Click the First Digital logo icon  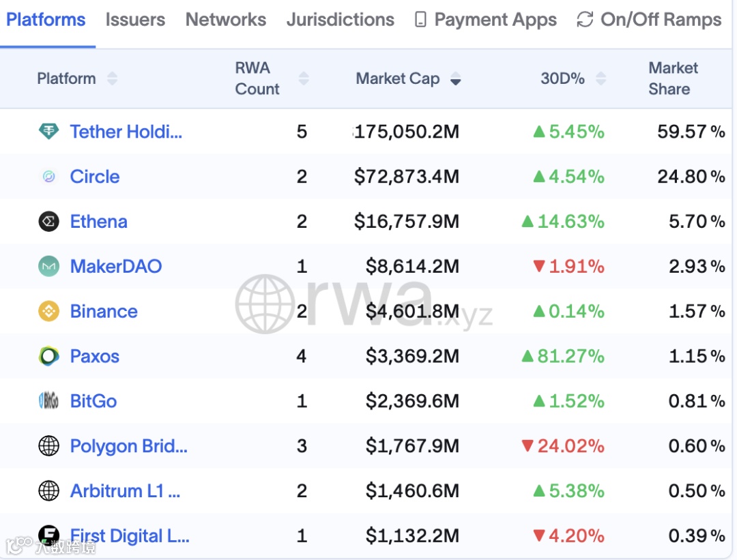point(49,535)
